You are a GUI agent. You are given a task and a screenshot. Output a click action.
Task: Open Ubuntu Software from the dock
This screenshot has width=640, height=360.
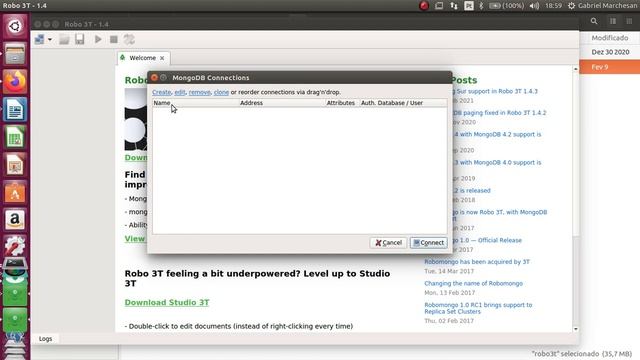click(x=15, y=192)
